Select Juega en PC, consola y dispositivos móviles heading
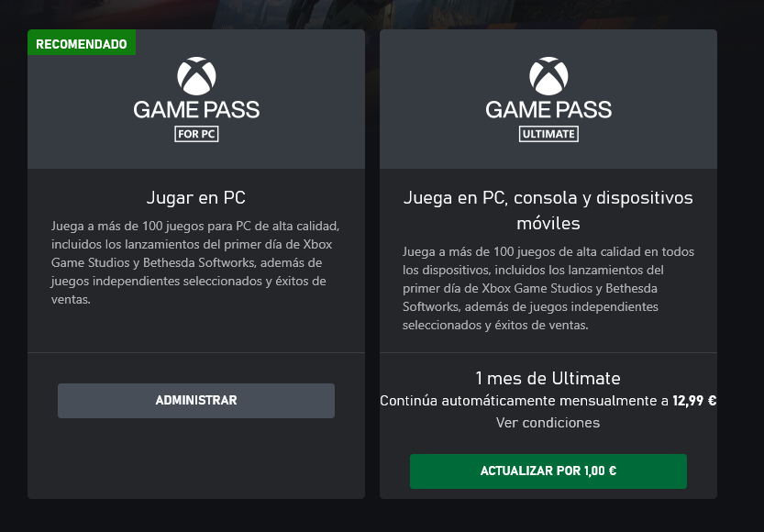 click(548, 210)
